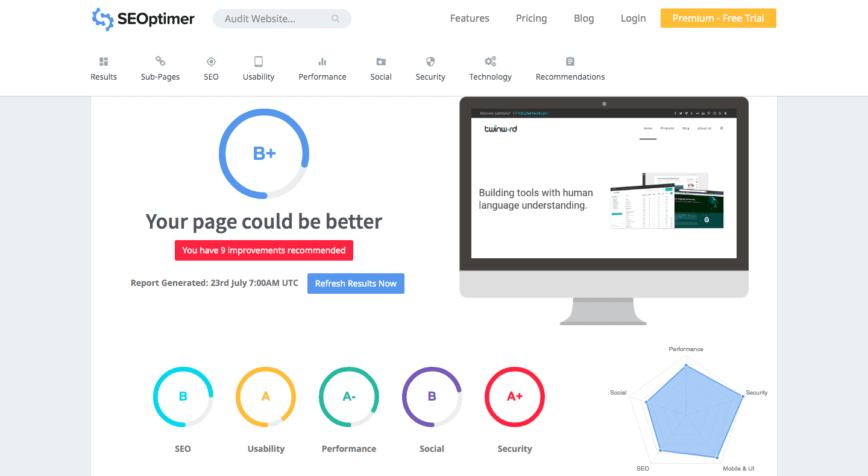
Task: Click the SEOptimer logo
Action: tap(143, 19)
